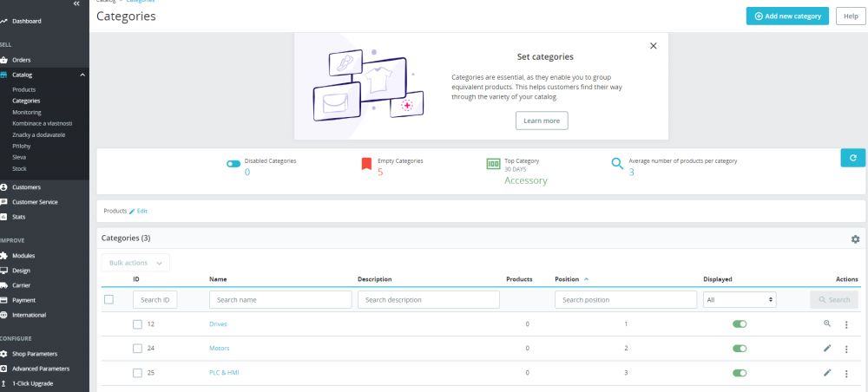The image size is (868, 392).
Task: Open the Drives category link
Action: 218,324
